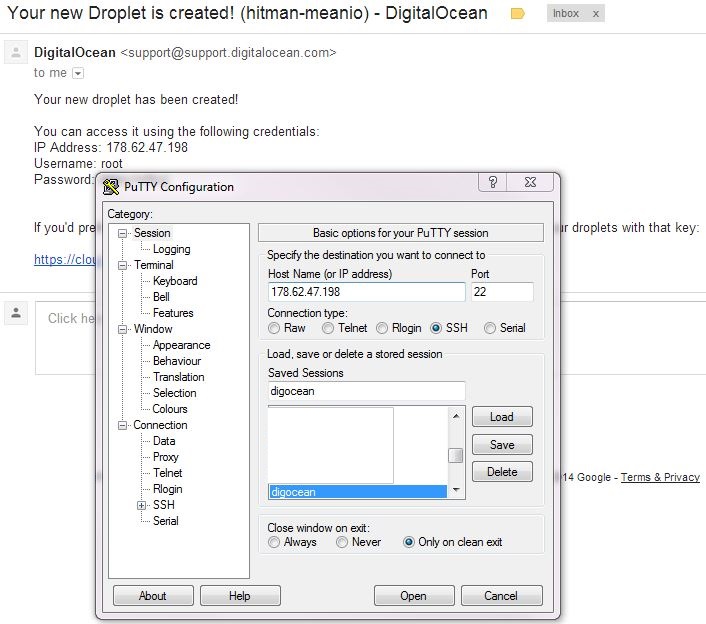The width and height of the screenshot is (706, 624).
Task: Click the Save session button
Action: click(502, 445)
